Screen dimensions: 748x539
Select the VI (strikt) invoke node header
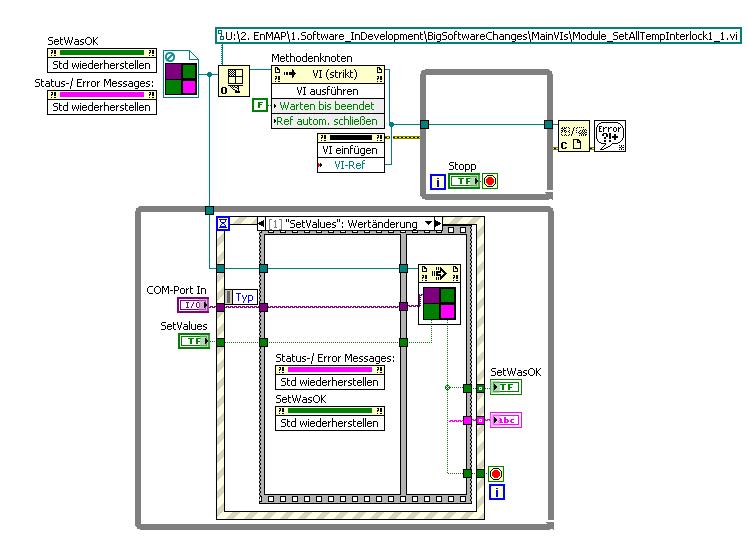point(328,74)
